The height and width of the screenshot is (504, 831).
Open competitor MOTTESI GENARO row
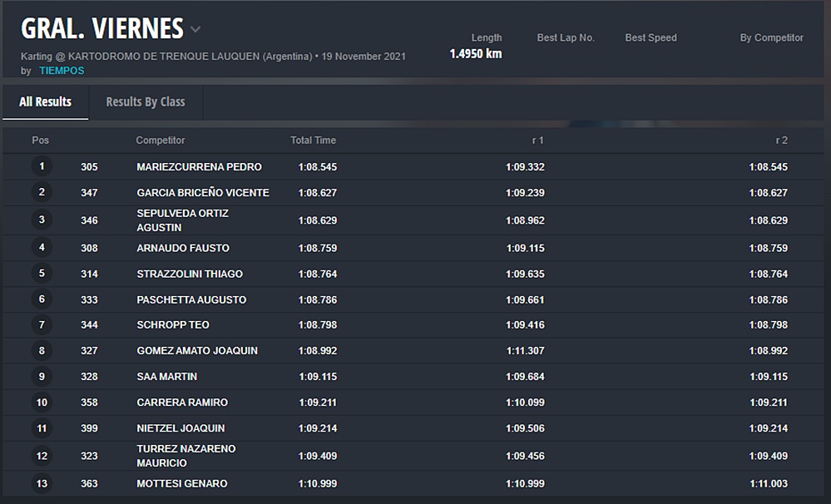pos(181,484)
